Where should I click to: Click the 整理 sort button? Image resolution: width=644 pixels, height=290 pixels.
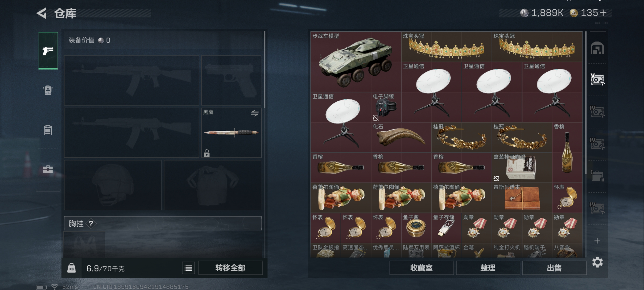[488, 268]
